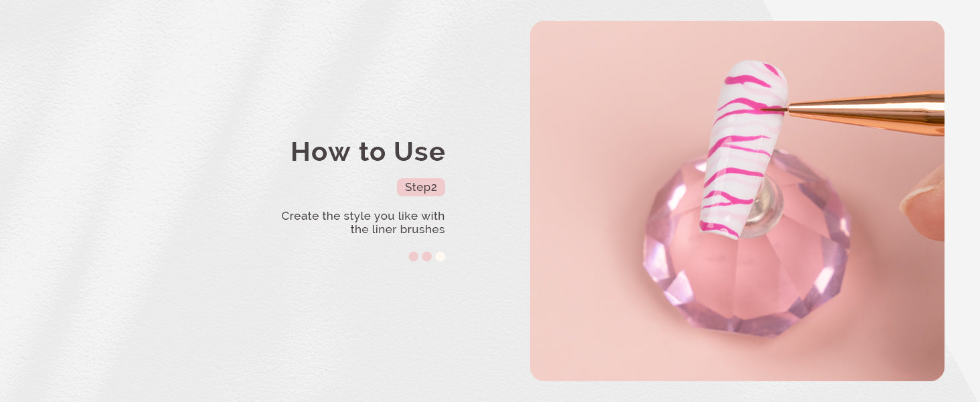Click the Step2 badge
The width and height of the screenshot is (980, 402).
pos(421,187)
